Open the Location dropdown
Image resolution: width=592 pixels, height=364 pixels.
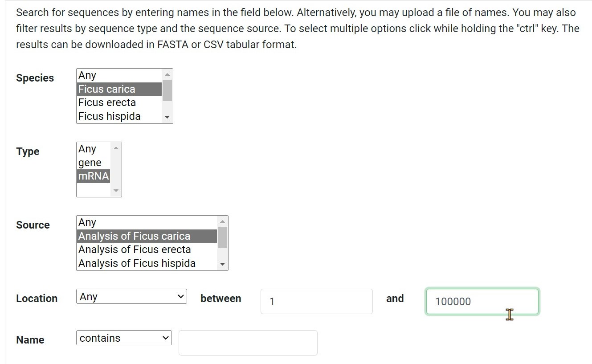point(131,297)
